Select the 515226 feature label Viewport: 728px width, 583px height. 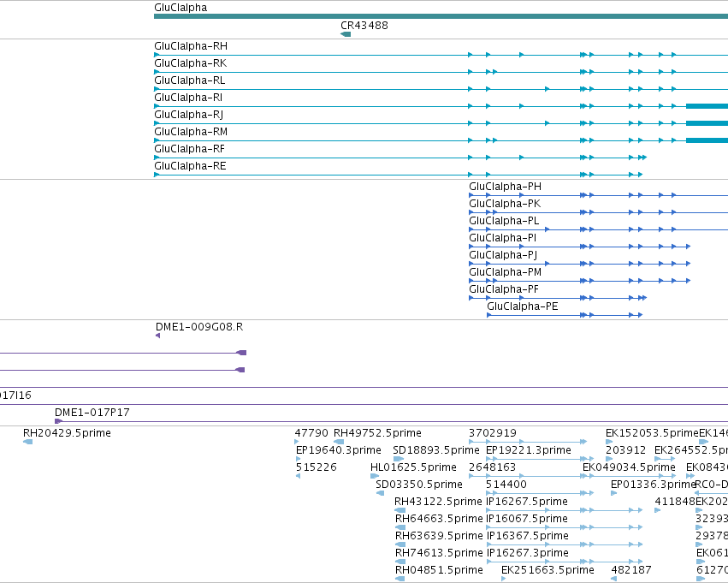(317, 467)
